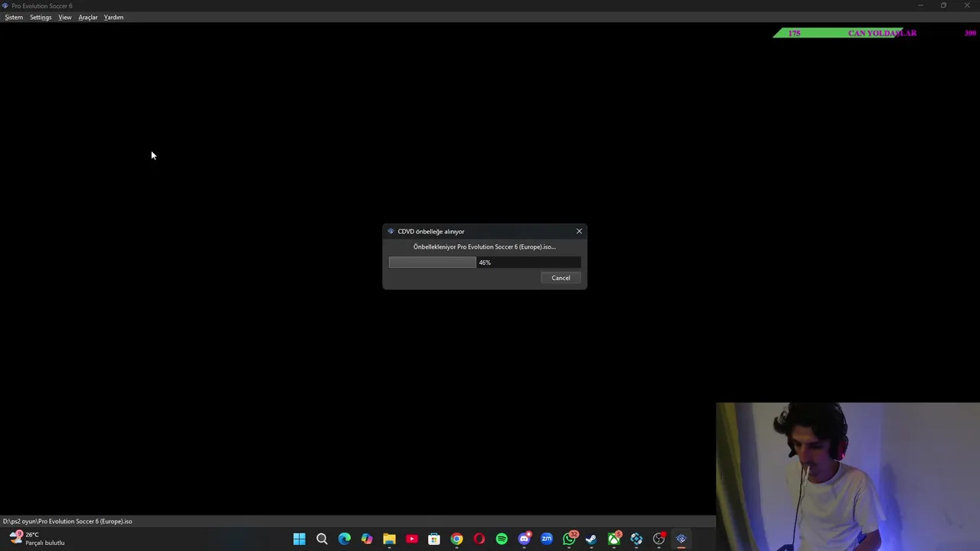The height and width of the screenshot is (551, 980).
Task: Open Xbox app in taskbar
Action: coord(614,539)
